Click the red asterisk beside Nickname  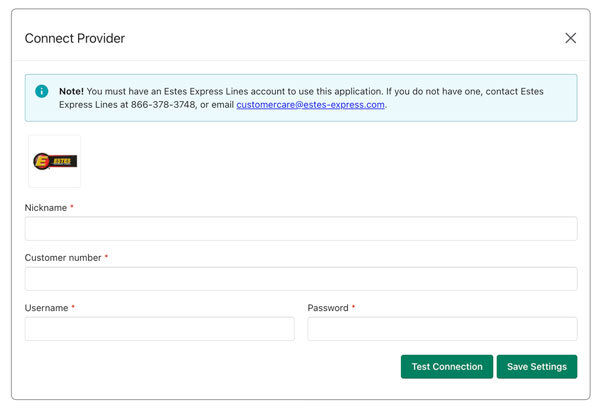[x=72, y=207]
